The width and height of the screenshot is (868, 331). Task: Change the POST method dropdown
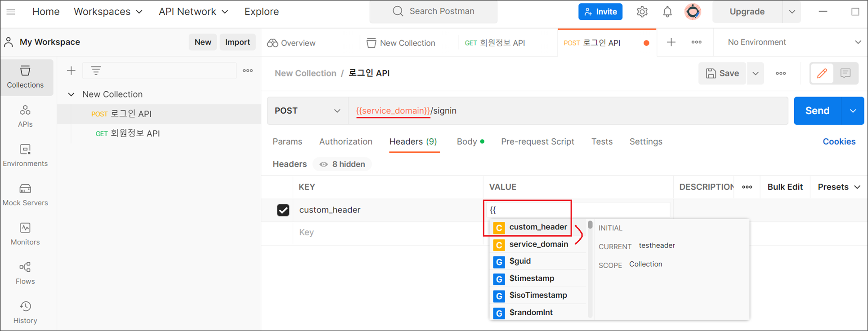click(308, 111)
